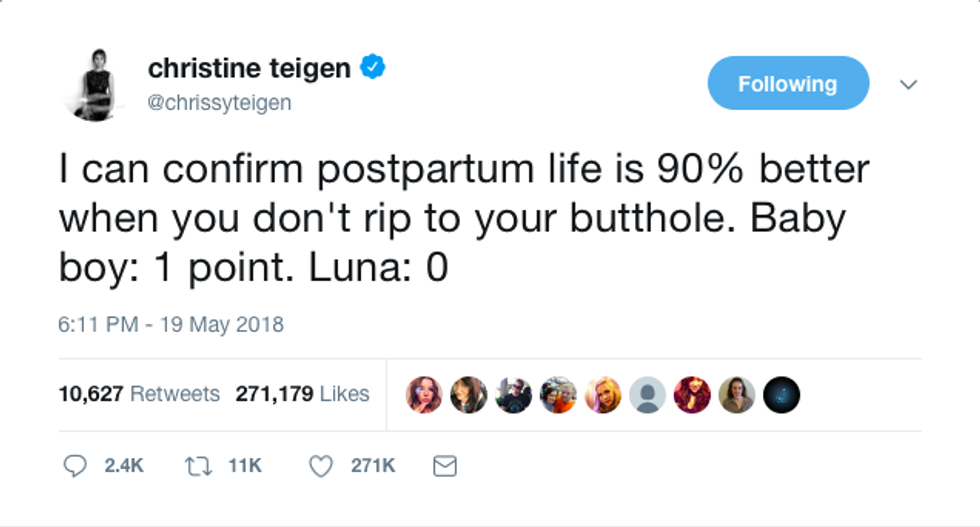Click the @chrissyteigen handle

219,103
